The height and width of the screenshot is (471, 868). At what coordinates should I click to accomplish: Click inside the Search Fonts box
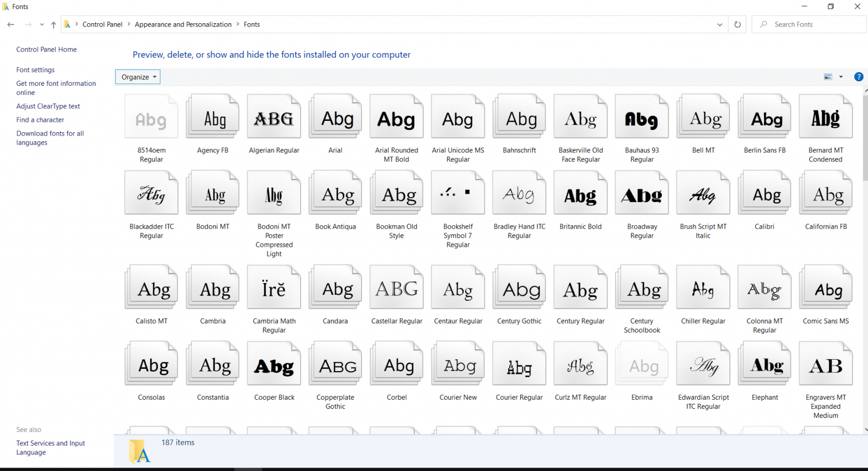click(x=808, y=24)
